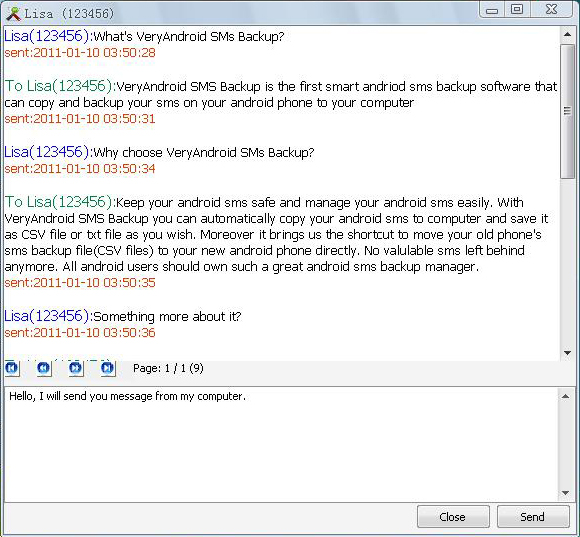
Task: Click reply 'VeryAndroid SMS Backup is the first smart'
Action: [x=281, y=95]
